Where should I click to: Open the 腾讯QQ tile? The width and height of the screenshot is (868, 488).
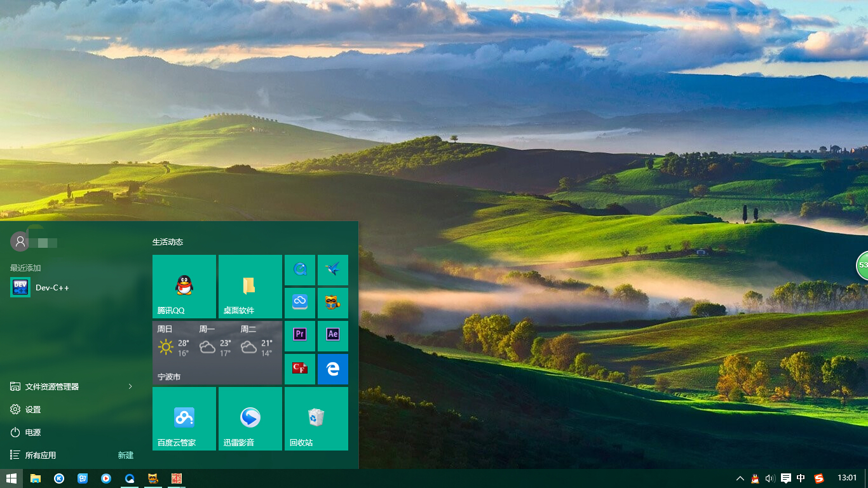(x=184, y=286)
